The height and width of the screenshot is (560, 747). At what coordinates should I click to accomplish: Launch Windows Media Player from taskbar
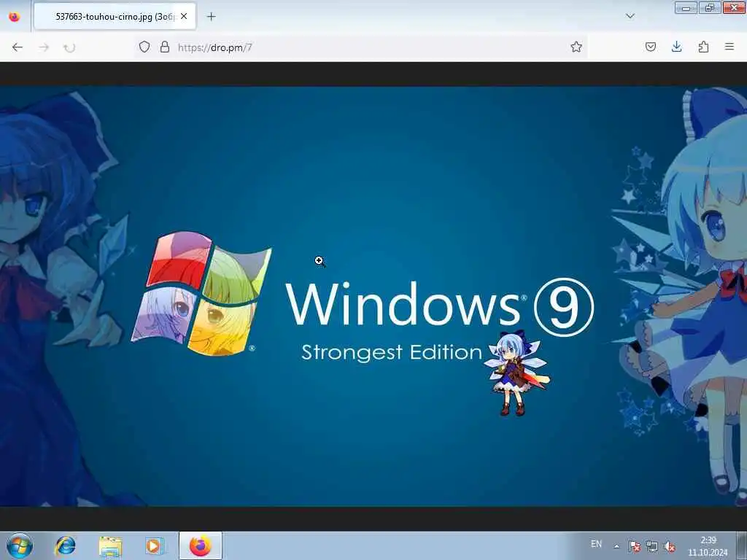point(154,546)
